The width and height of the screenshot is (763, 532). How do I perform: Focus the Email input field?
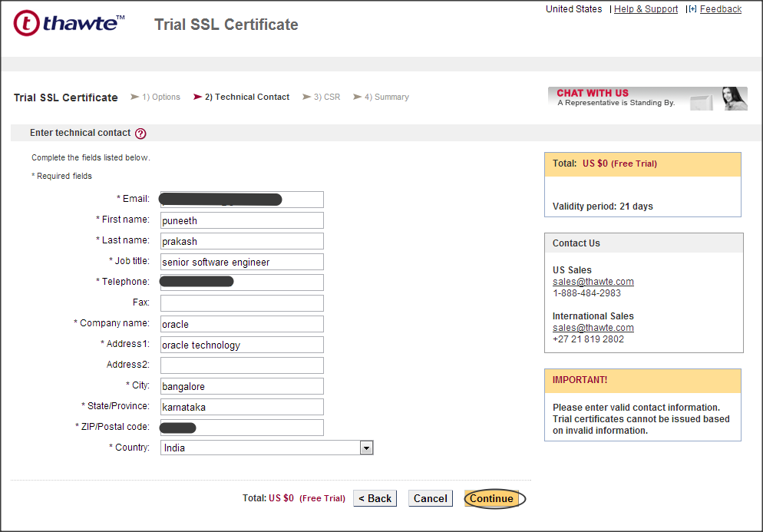pyautogui.click(x=242, y=200)
